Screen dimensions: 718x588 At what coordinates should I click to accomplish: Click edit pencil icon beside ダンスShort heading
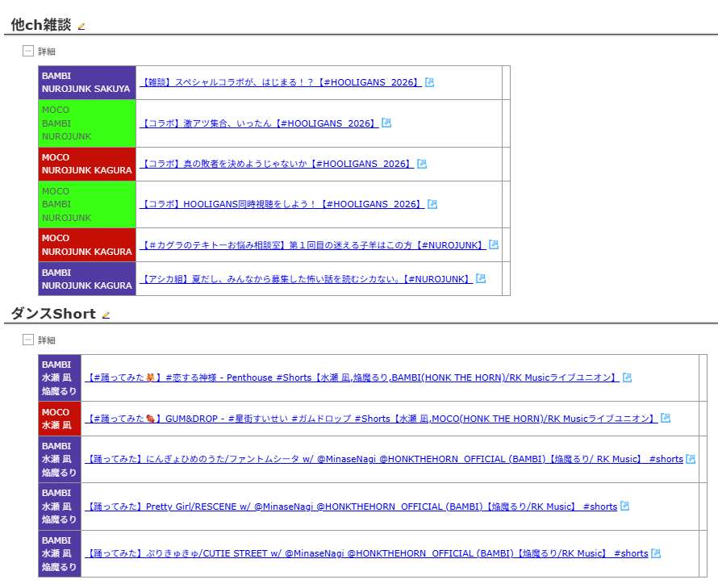click(x=106, y=315)
